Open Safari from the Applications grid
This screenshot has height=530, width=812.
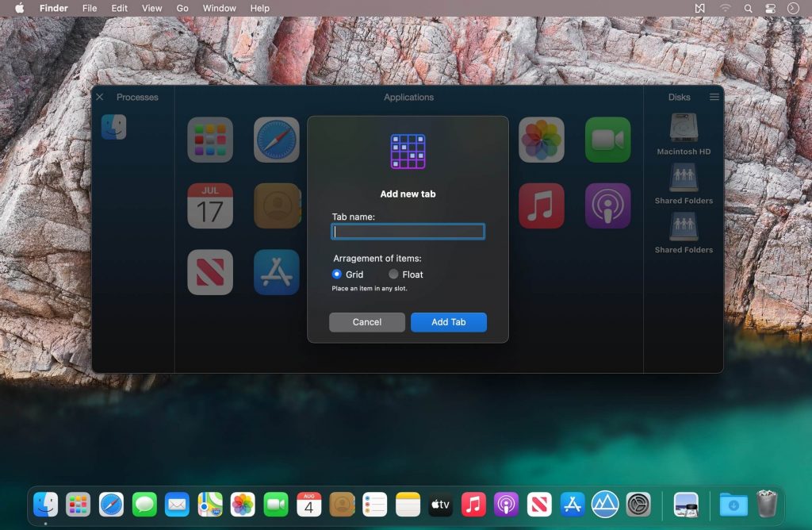click(276, 138)
